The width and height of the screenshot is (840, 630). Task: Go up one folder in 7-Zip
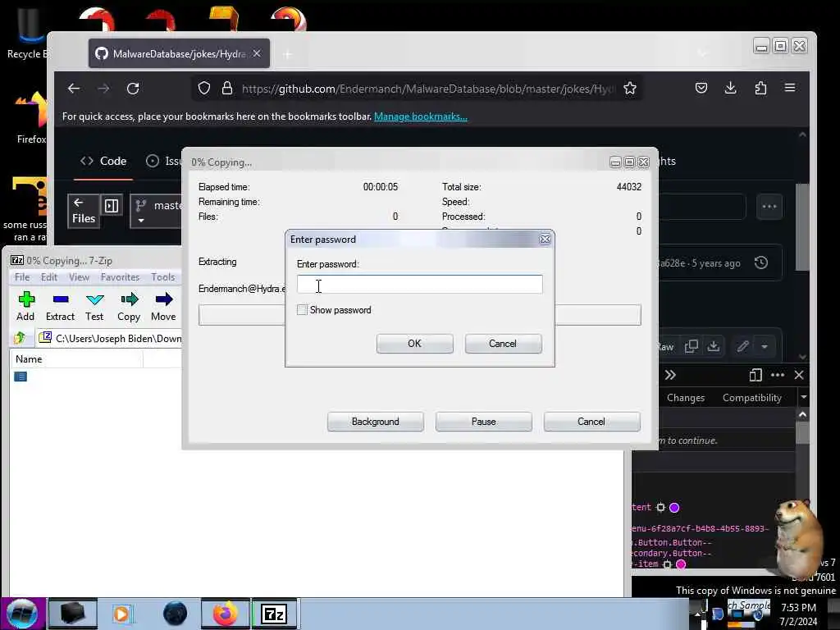[x=20, y=338]
